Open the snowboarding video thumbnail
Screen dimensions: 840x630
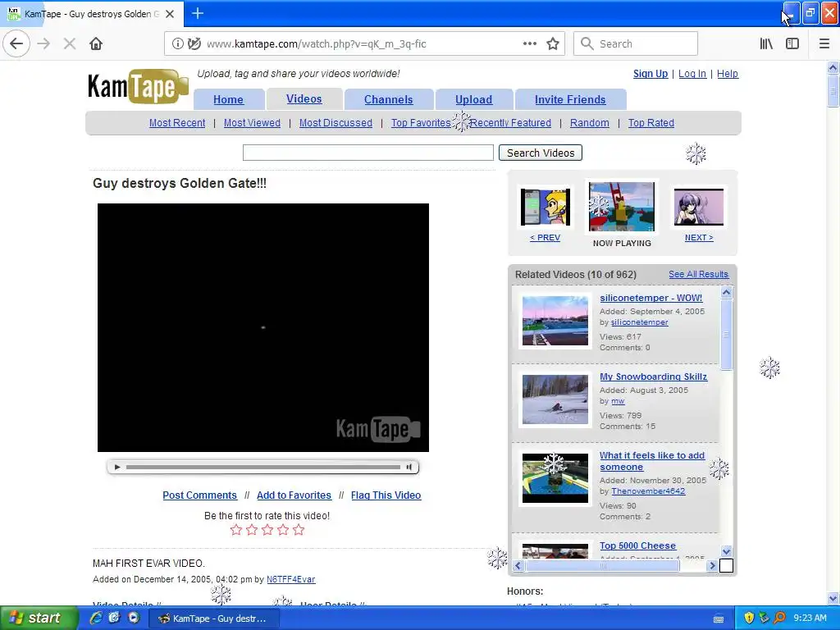tap(555, 399)
